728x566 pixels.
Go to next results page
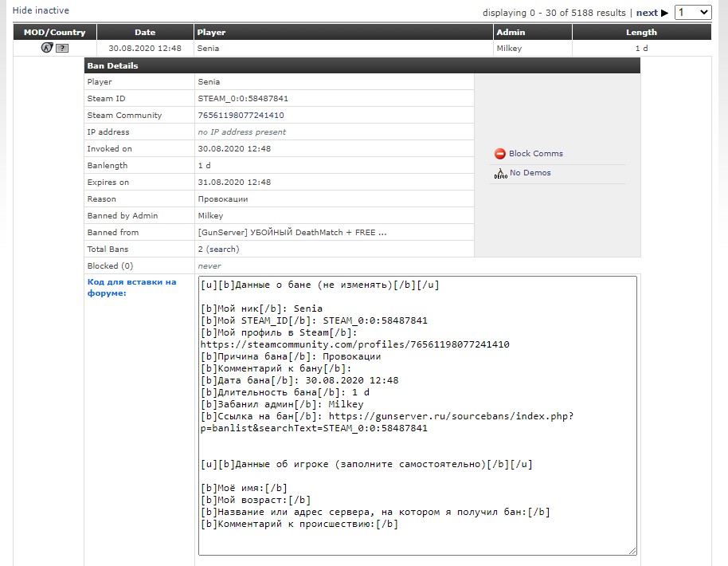[646, 13]
